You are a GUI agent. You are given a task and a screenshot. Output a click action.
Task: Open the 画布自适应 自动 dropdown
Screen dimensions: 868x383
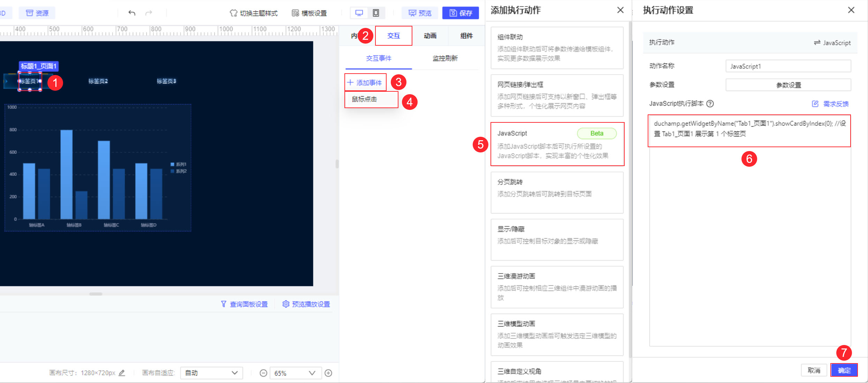click(x=211, y=373)
